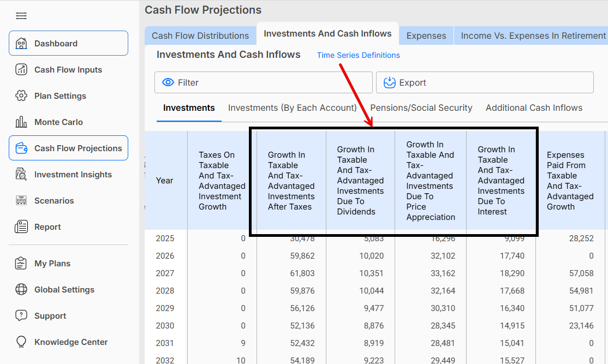Click the eye icon in the Filter button
608x364 pixels.
[168, 82]
